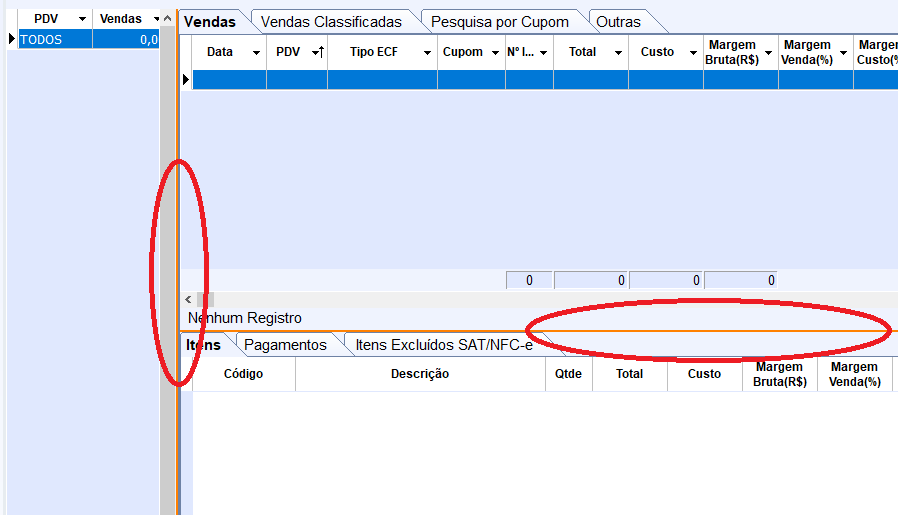Click the horizontal scrollbar left arrow
Viewport: 898px width, 515px height.
click(x=188, y=299)
